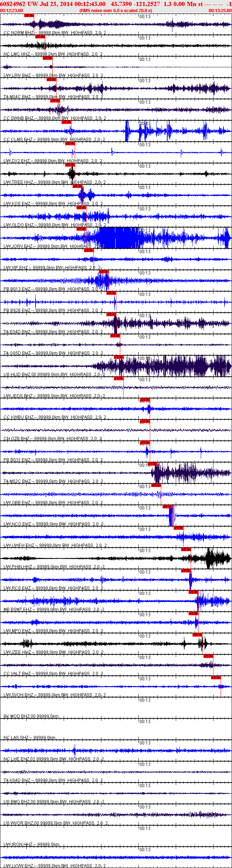Select the pick flag on the UW LRIV trace

(48, 58)
